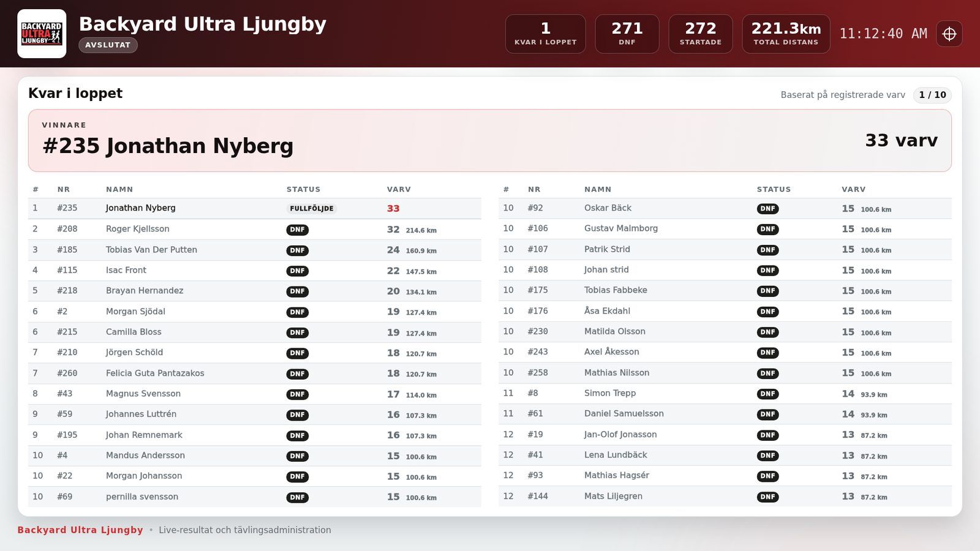
Task: Toggle fullscreen via the crosshair icon
Action: click(x=949, y=34)
